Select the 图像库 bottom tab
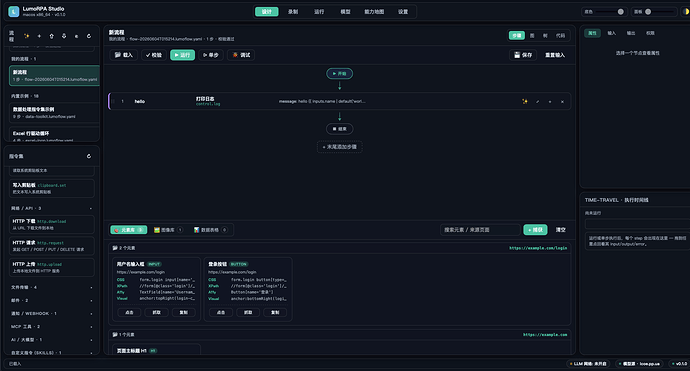Screen dimensions: 690x371 [x=168, y=230]
